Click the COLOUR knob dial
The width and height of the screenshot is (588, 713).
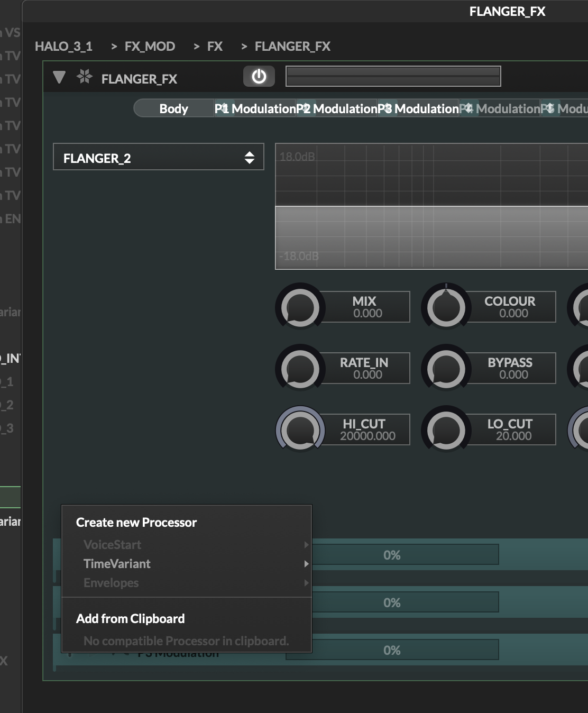tap(446, 307)
